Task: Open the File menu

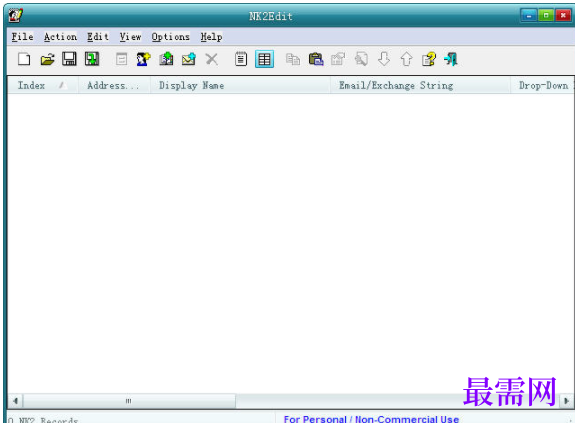Action: [x=22, y=37]
